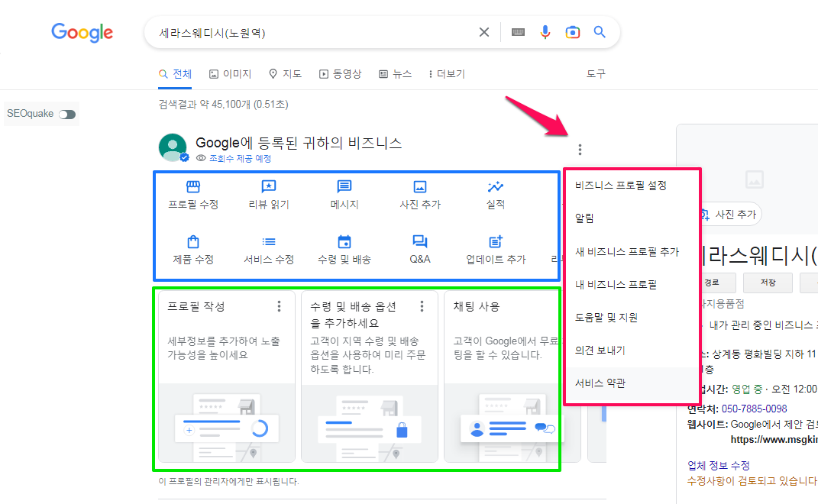The width and height of the screenshot is (818, 504).
Task: Click 제품 수정 shopping bag icon
Action: (x=193, y=241)
